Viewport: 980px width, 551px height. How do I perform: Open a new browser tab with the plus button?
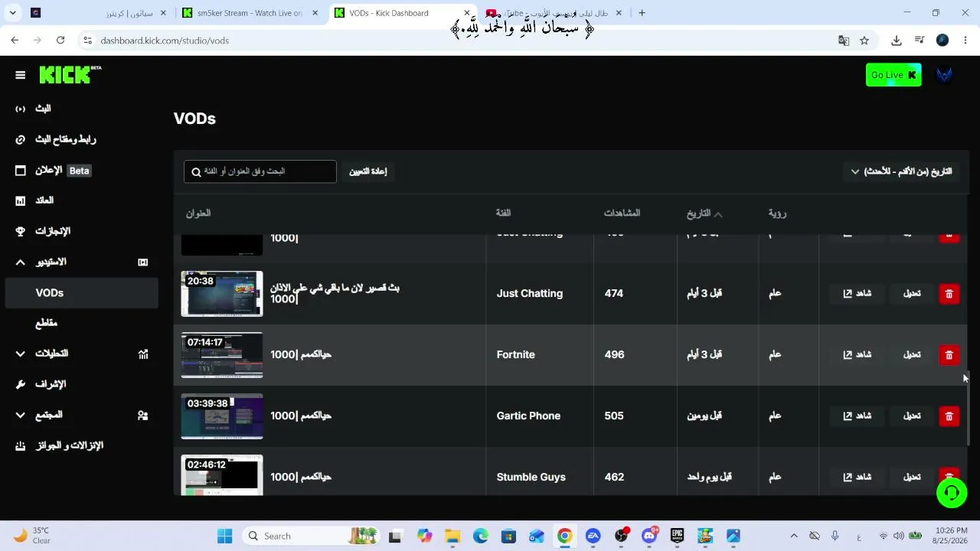pos(642,13)
